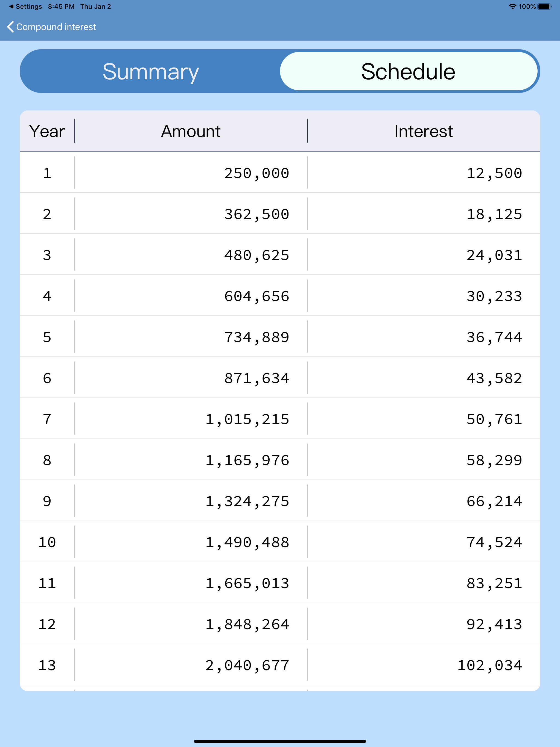Switch to the Summary tab

pos(151,71)
